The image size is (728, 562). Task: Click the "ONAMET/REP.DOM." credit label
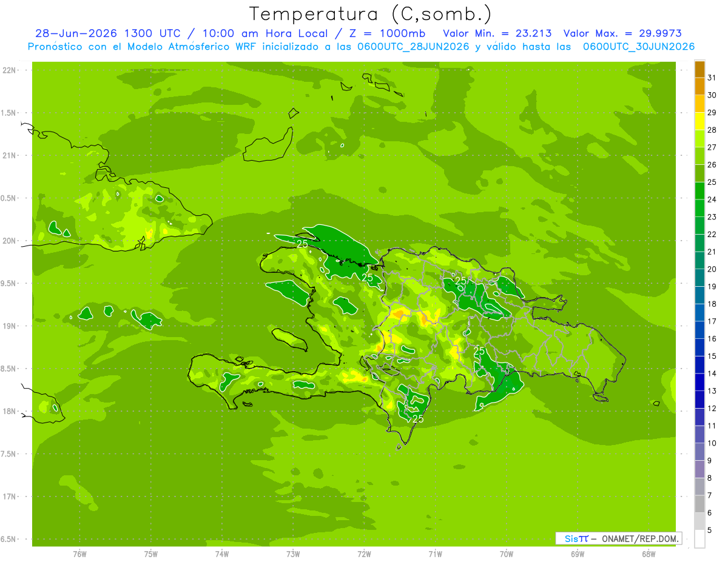(x=639, y=538)
